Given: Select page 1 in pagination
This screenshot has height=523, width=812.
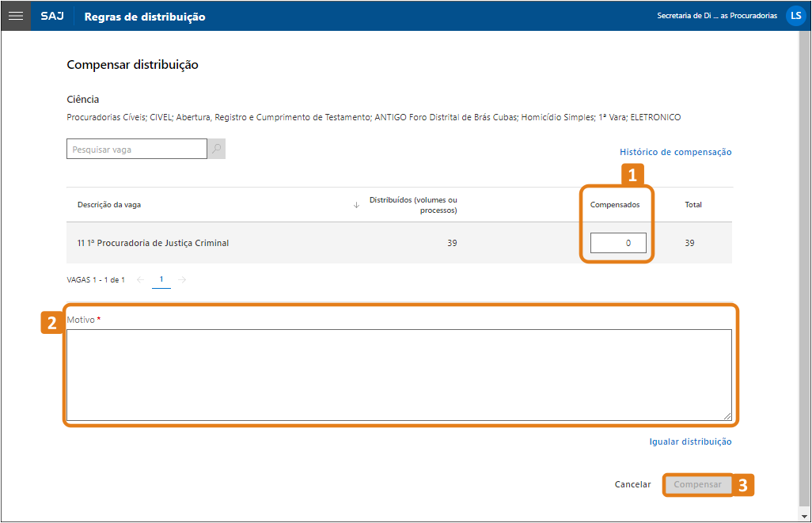Looking at the screenshot, I should [161, 279].
